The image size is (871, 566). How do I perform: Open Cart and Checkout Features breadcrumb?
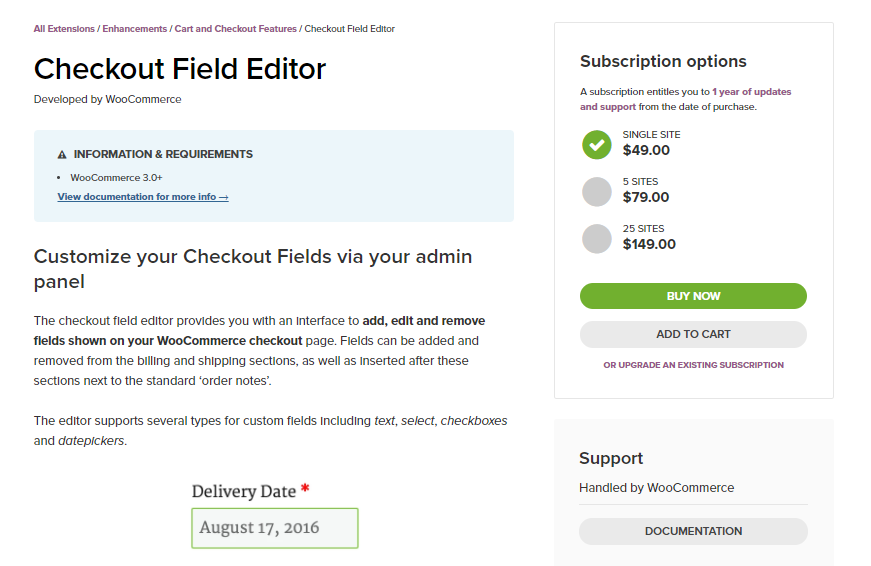[235, 29]
